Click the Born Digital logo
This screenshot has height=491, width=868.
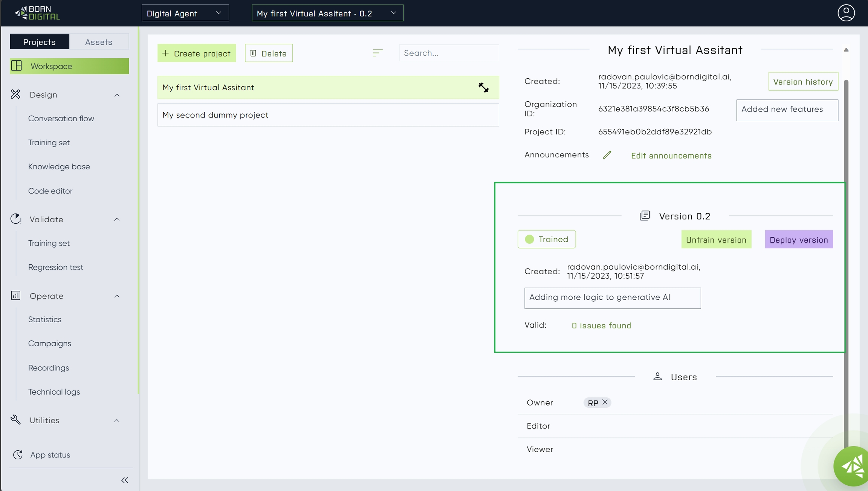pos(37,13)
